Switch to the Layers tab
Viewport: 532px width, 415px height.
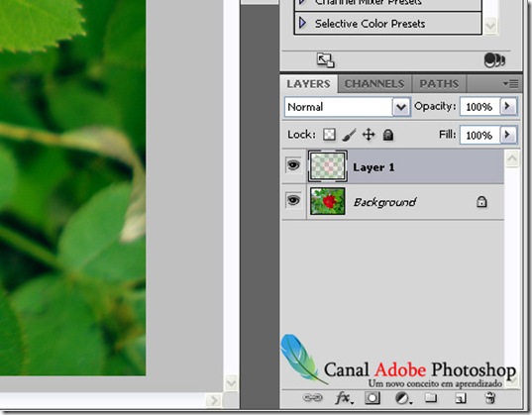click(x=308, y=84)
